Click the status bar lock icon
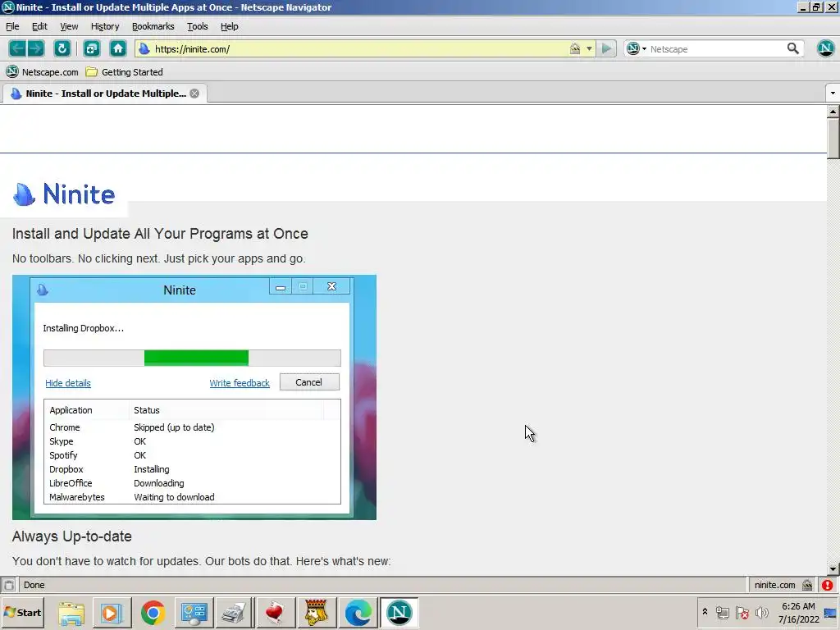Screen dimensions: 840x630 pyautogui.click(x=807, y=585)
